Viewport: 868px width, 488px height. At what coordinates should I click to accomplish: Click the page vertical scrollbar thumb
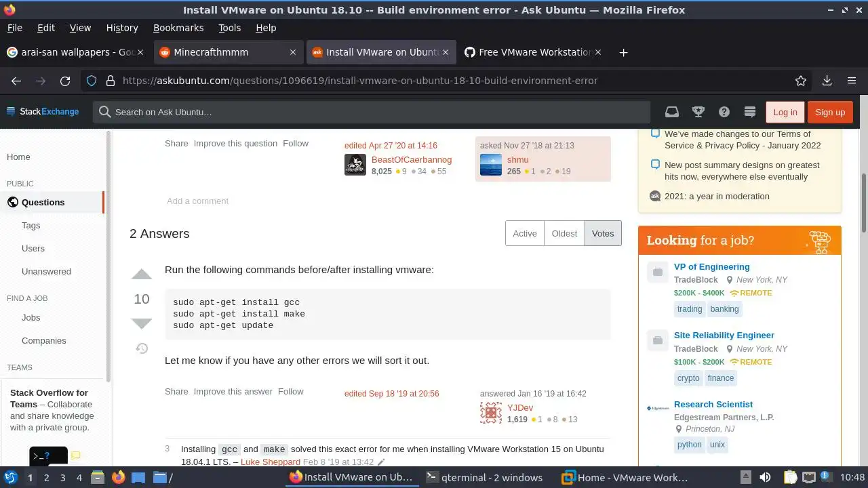point(864,203)
